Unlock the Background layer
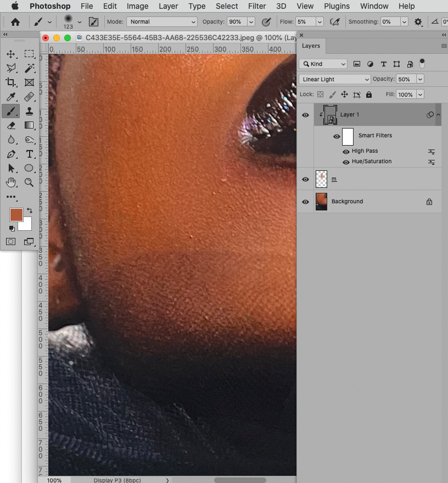Viewport: 448px width, 483px height. click(x=429, y=202)
